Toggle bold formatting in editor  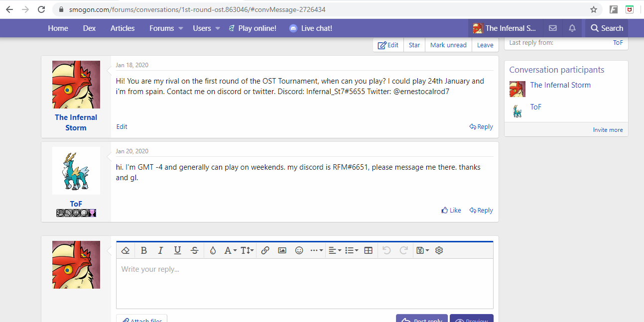point(143,250)
